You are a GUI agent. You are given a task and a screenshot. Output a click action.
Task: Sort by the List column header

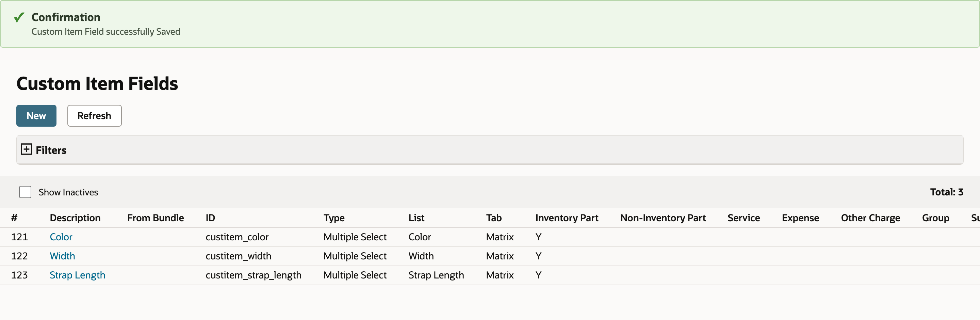click(416, 218)
